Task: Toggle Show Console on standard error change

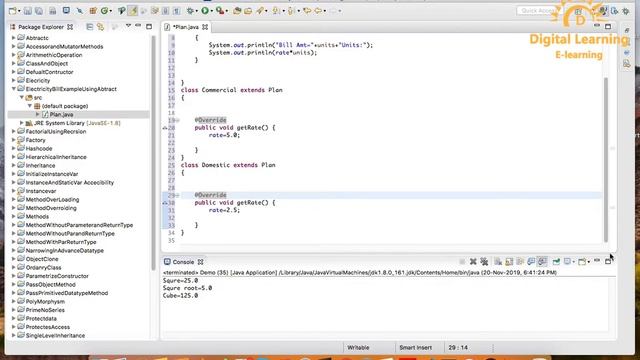Action: [542, 262]
